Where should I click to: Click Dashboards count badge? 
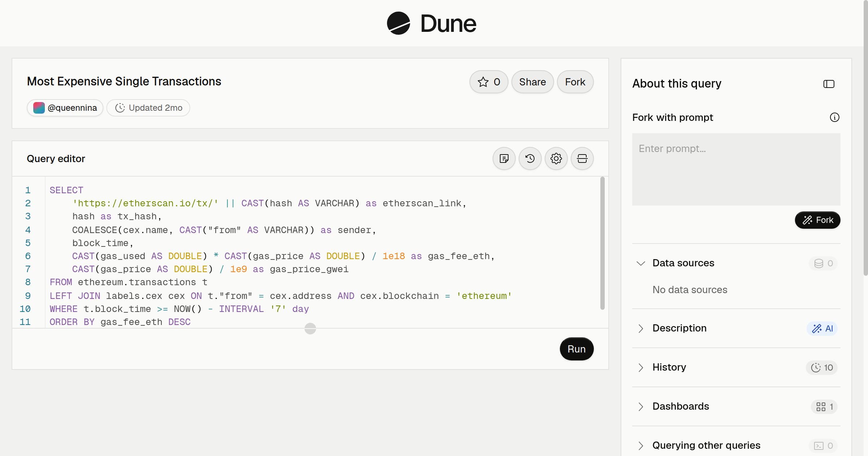pos(824,406)
